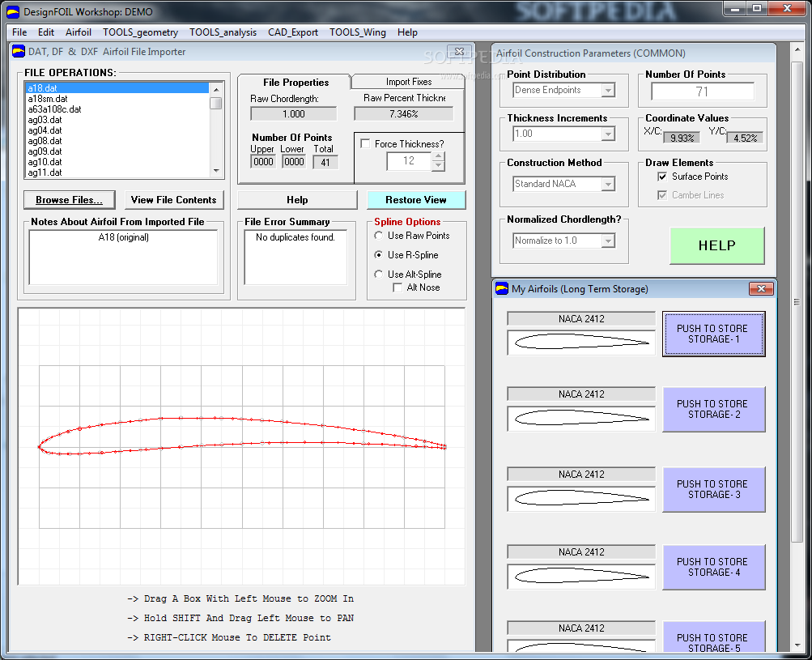Viewport: 812px width, 660px height.
Task: Click the Notes About Airfoil text box
Action: coord(123,257)
